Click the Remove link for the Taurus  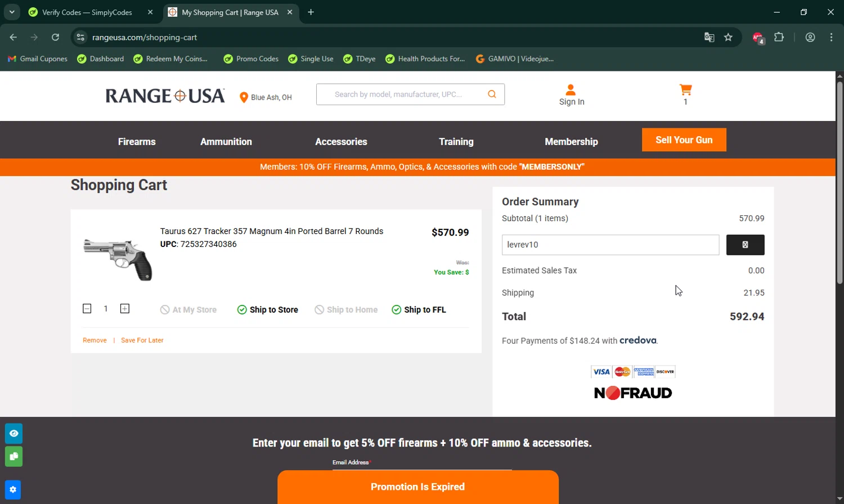point(95,340)
